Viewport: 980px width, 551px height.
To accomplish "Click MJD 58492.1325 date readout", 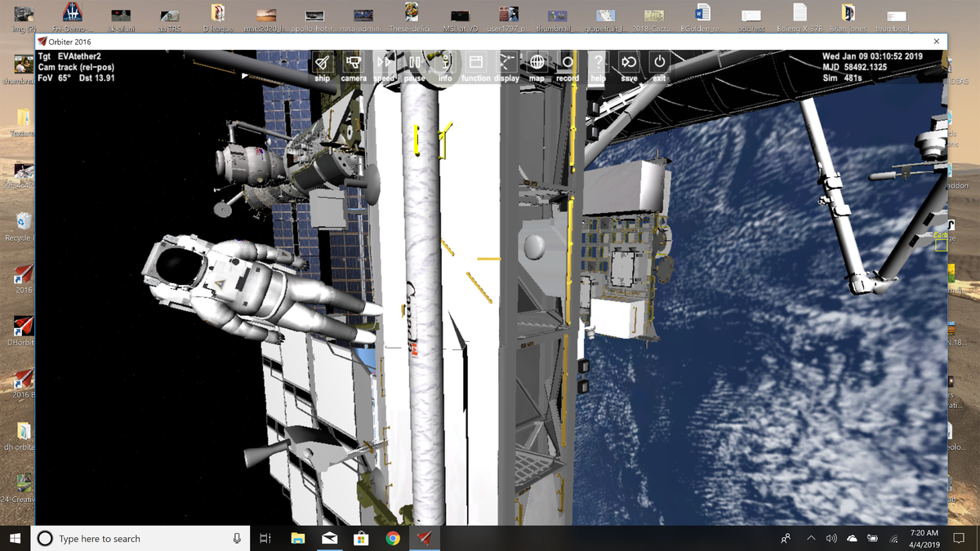I will (854, 67).
